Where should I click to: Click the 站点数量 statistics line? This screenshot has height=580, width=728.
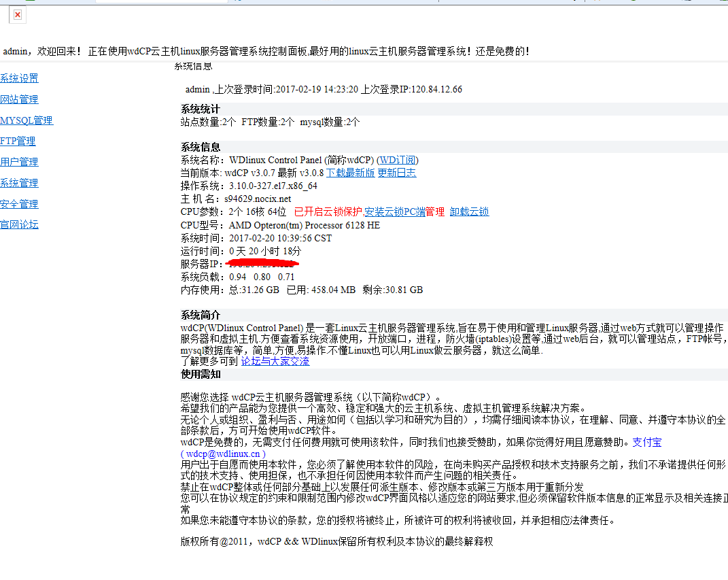tap(271, 122)
